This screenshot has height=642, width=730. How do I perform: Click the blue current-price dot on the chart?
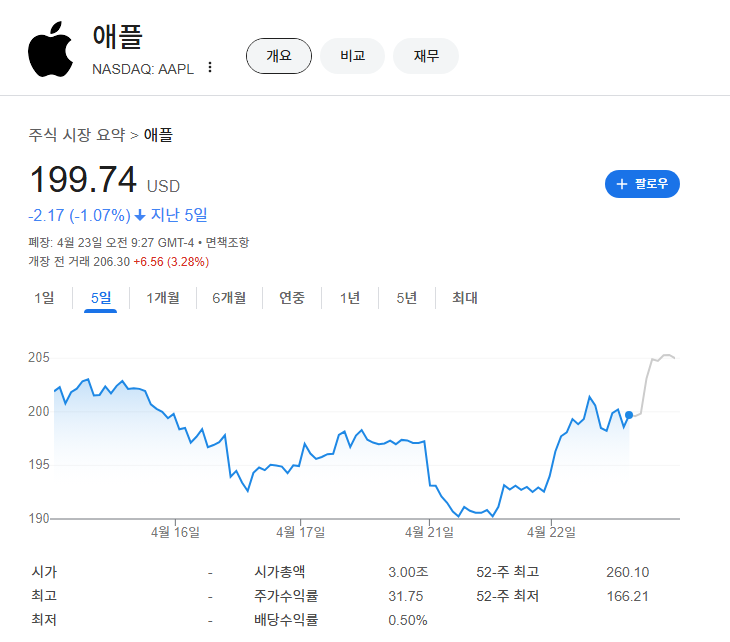click(629, 415)
